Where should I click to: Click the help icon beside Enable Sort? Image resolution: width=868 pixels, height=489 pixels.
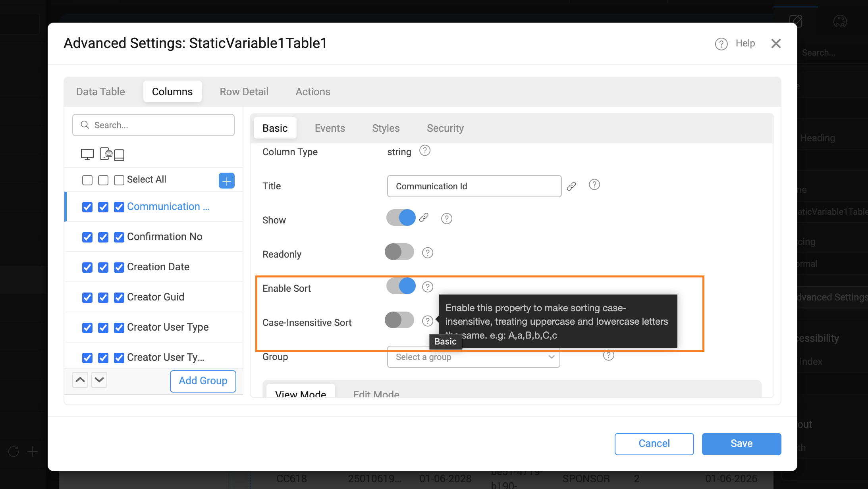(428, 287)
